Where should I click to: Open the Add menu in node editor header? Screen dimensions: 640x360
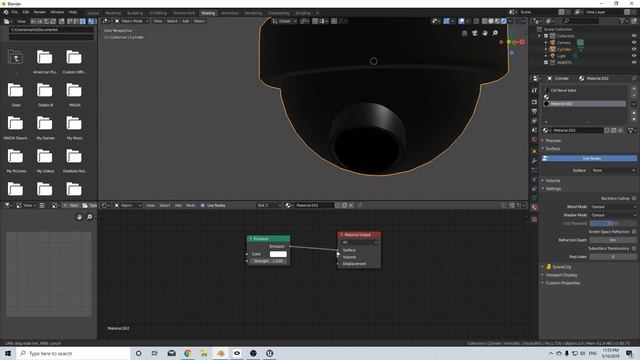tap(178, 205)
